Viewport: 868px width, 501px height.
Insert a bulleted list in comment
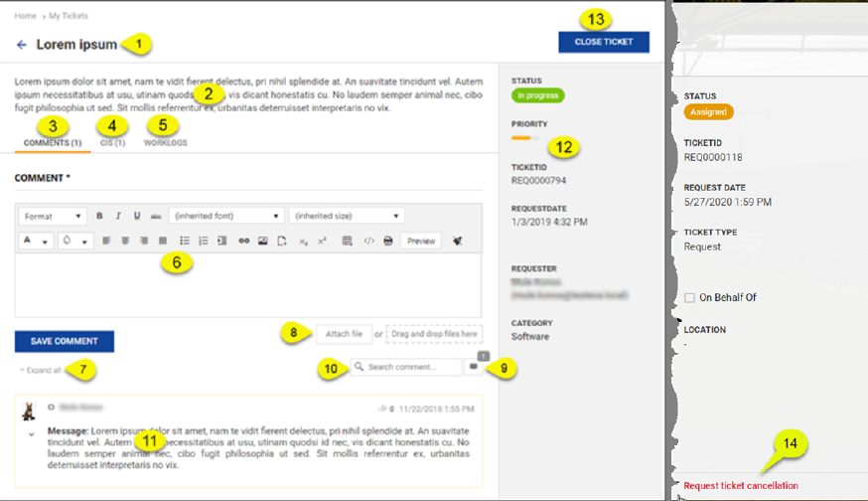coord(185,241)
